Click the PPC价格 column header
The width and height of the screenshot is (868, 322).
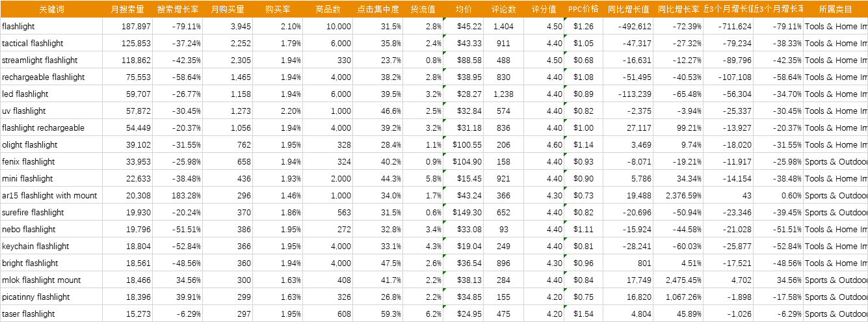583,9
